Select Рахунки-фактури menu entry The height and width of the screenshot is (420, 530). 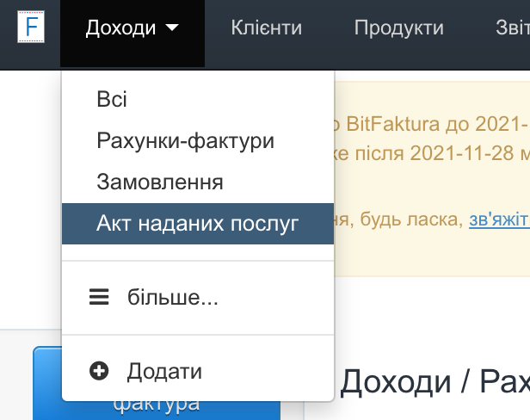pyautogui.click(x=198, y=140)
